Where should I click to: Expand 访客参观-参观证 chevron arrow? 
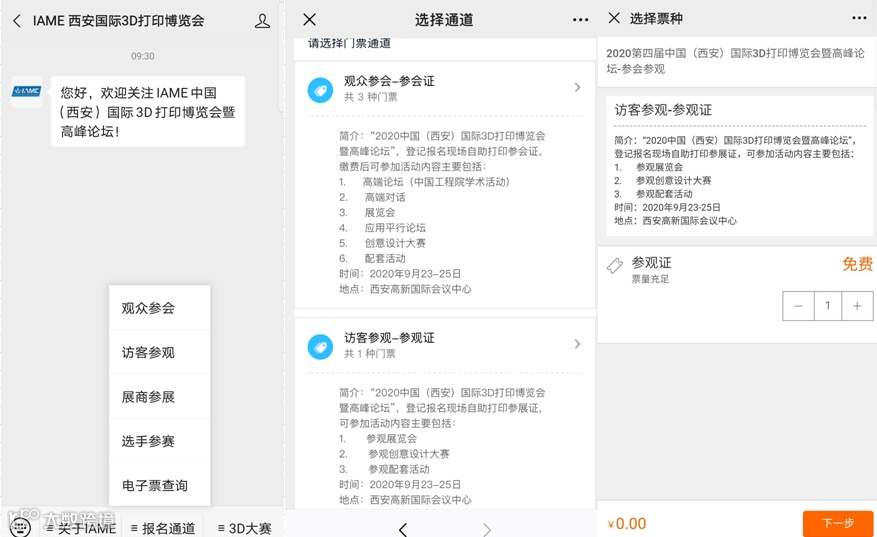click(577, 344)
